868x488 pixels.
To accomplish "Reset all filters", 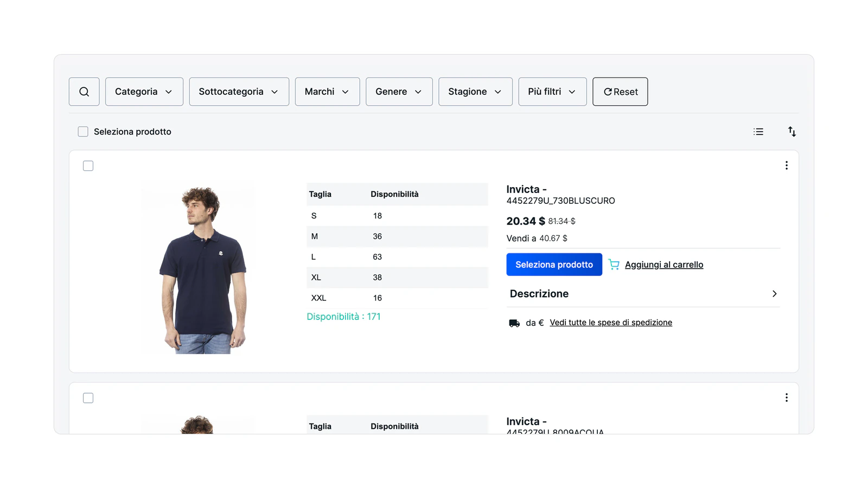I will tap(621, 92).
